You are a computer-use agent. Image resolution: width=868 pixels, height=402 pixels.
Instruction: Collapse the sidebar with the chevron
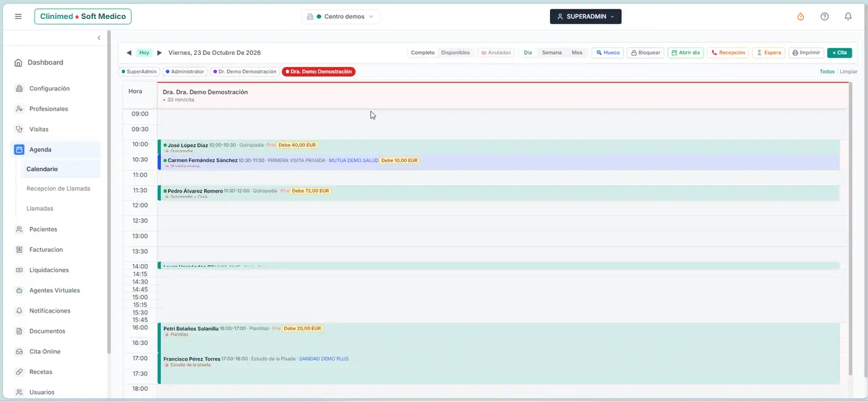tap(99, 38)
